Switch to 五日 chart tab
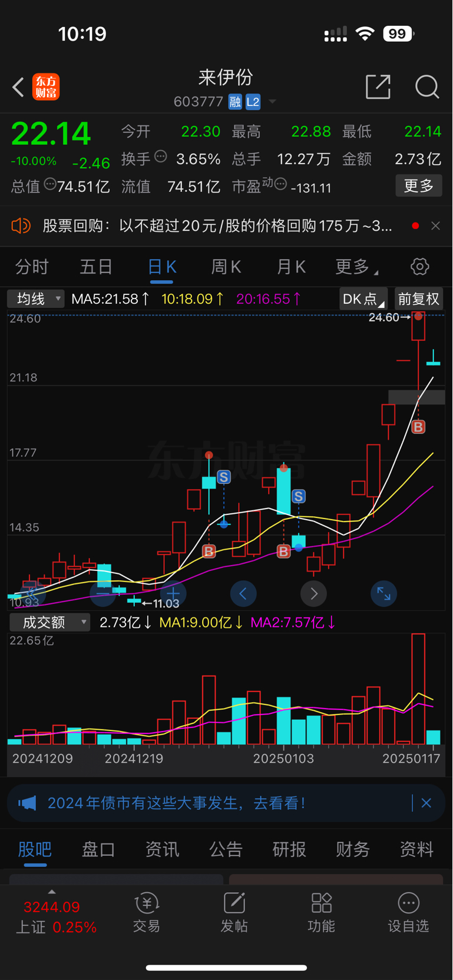 (x=96, y=267)
